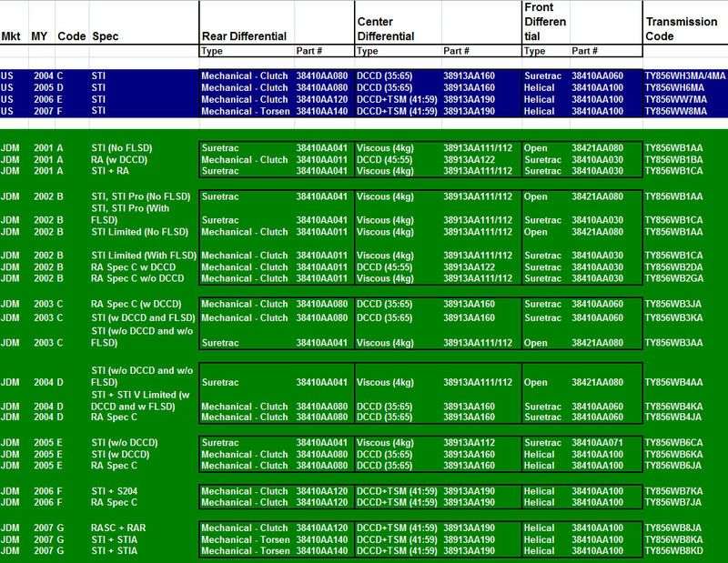Click the TY856WB6CA transmission code cell

677,441
